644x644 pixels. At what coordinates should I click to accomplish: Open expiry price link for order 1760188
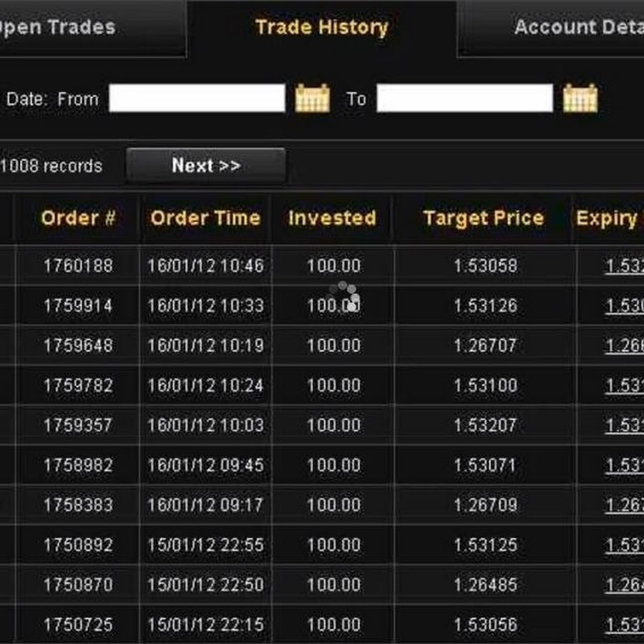[x=624, y=266]
